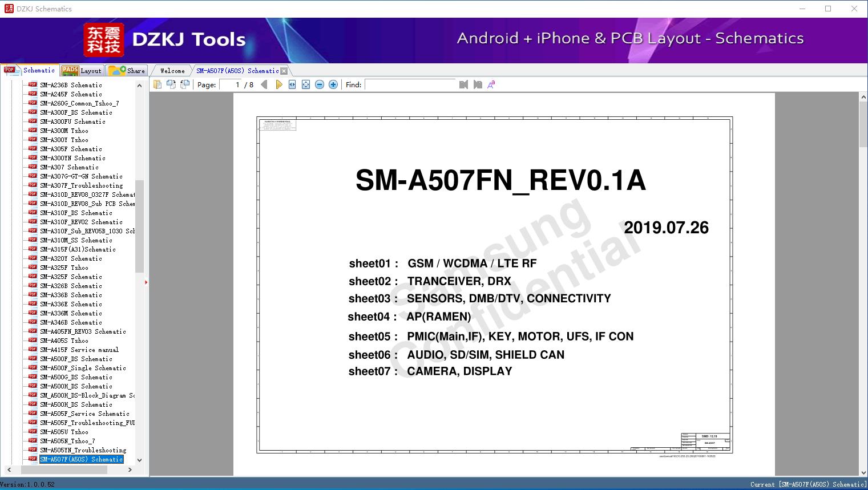The width and height of the screenshot is (868, 490).
Task: Open the Welcome document tab
Action: [x=172, y=71]
